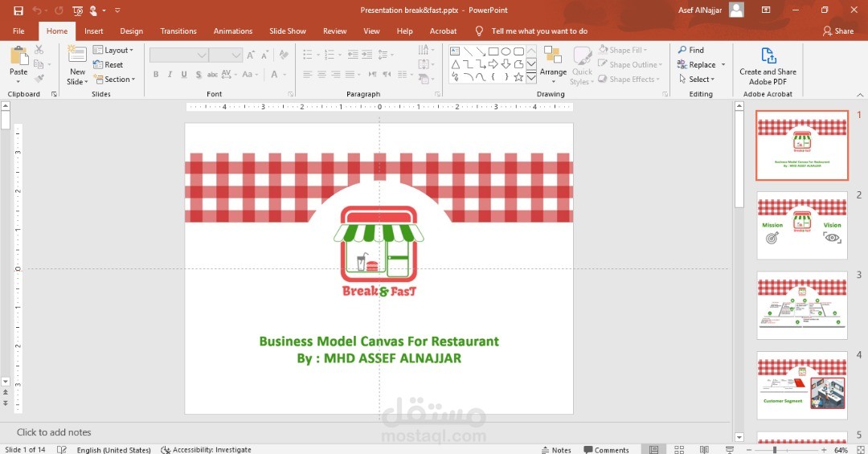868x454 pixels.
Task: Open the Select dropdown in Editing
Action: [696, 80]
